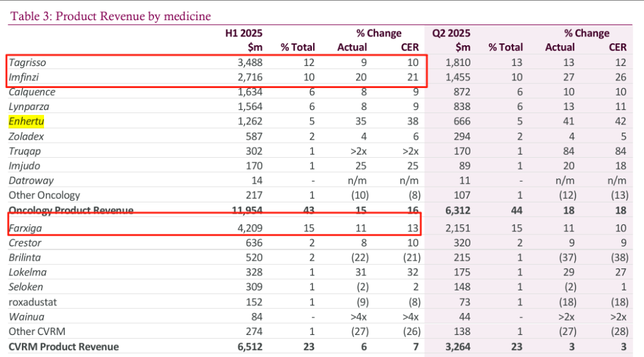Select Lynparza H1 revenue value 1,564
This screenshot has height=357, width=644.
(x=250, y=107)
